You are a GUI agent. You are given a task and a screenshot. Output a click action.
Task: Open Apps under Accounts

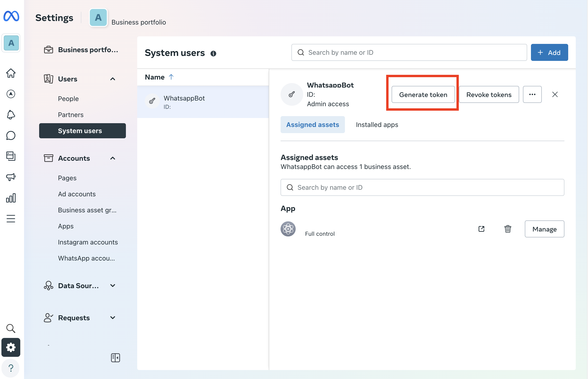click(66, 226)
